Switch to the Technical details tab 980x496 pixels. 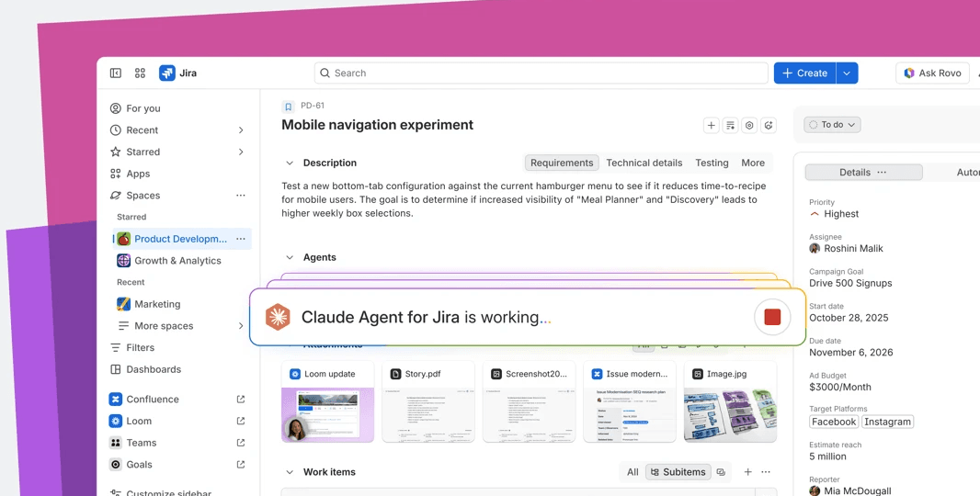644,163
